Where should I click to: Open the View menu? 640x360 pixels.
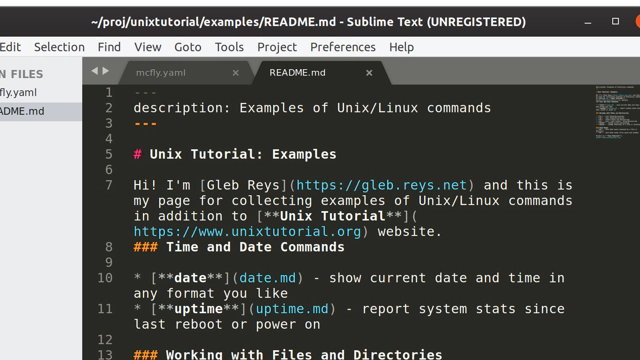(148, 47)
